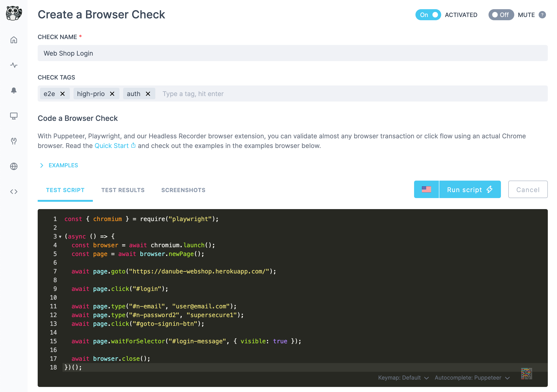Viewport: 557px width, 392px height.
Task: Click the Run script button
Action: pos(470,189)
